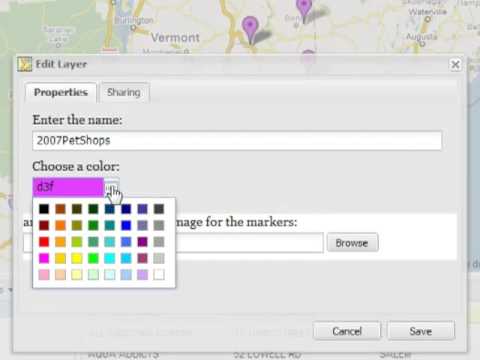Save the layer changes
The image size is (480, 360).
421,331
